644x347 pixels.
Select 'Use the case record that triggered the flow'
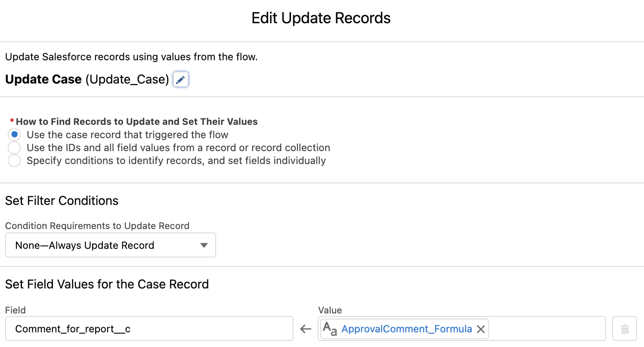coord(14,134)
